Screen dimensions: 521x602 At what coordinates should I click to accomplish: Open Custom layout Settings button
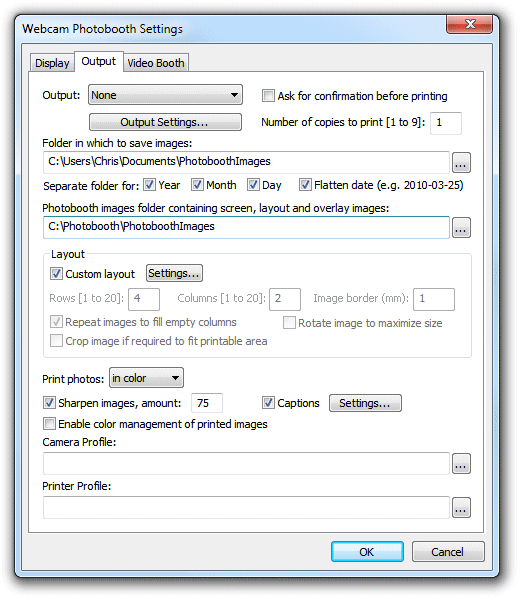(x=174, y=273)
